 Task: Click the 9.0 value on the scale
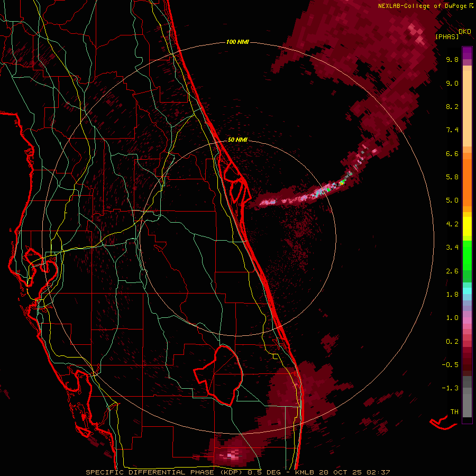coord(452,83)
